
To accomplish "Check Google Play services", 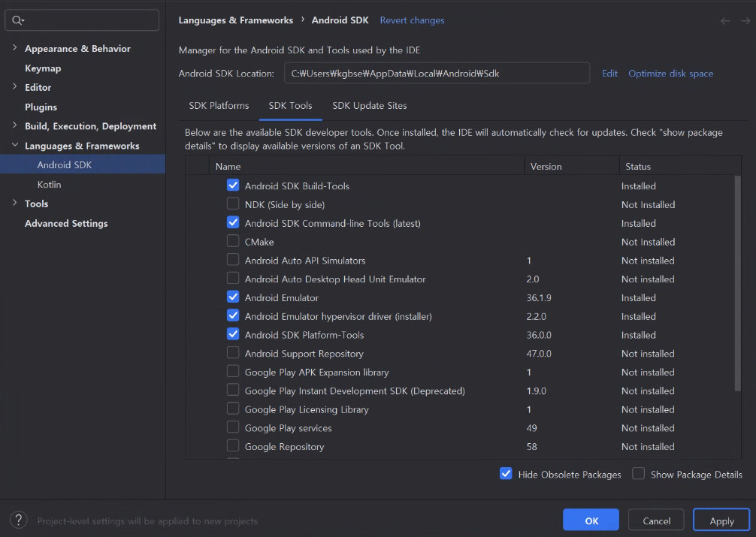I will tap(233, 427).
